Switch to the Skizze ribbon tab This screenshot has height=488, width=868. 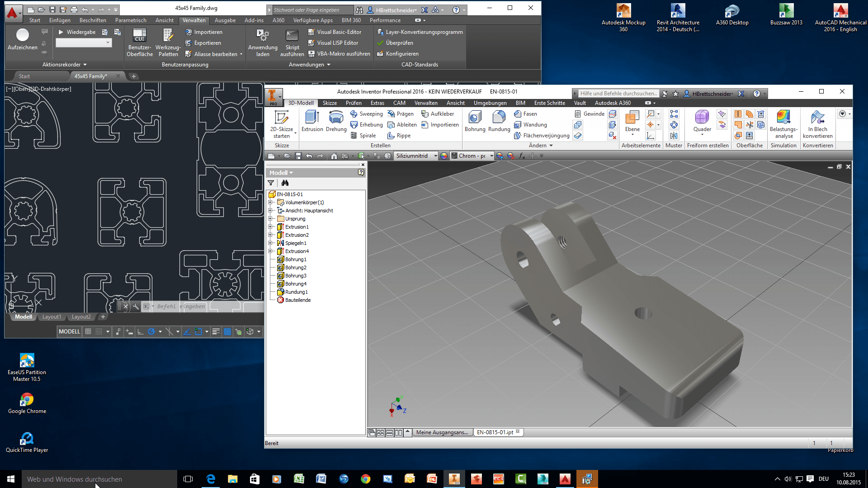[x=330, y=103]
